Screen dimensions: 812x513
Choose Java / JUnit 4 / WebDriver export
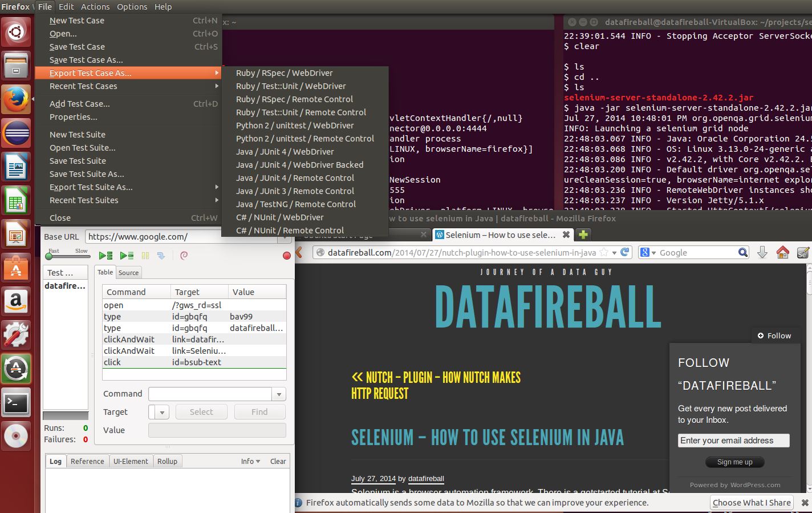click(x=285, y=152)
